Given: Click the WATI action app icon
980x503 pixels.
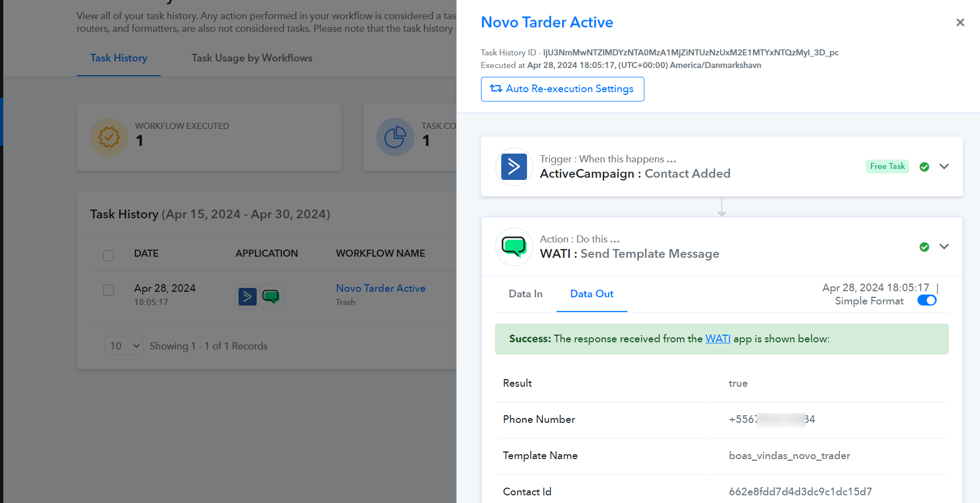Looking at the screenshot, I should coord(514,247).
